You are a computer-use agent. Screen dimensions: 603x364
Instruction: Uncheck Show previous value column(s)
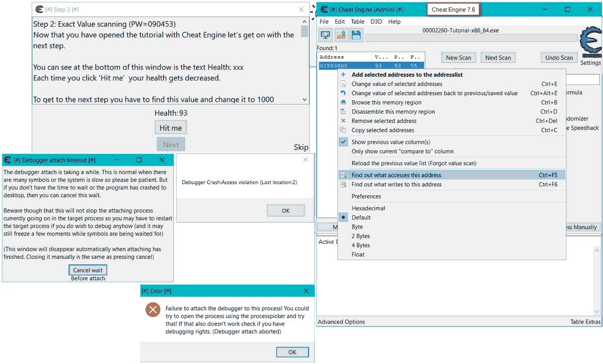click(343, 142)
